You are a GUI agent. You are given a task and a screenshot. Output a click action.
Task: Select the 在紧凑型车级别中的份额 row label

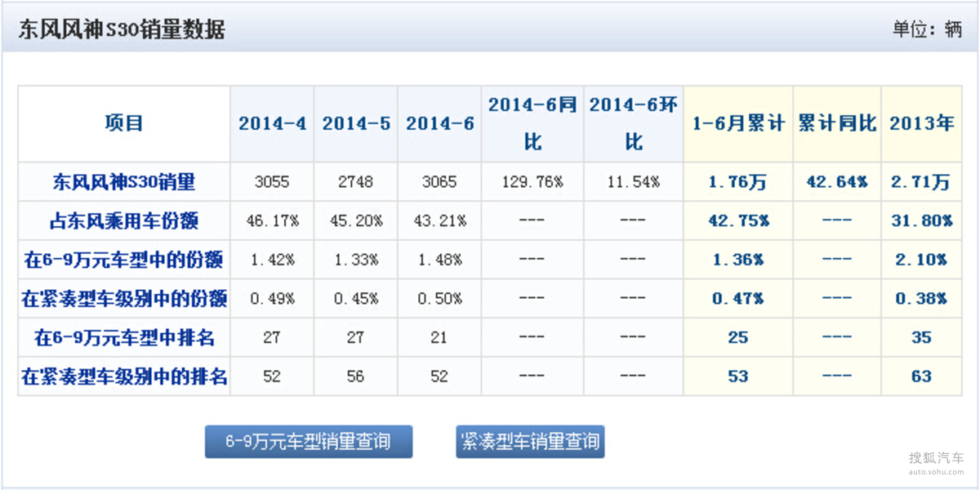[124, 299]
